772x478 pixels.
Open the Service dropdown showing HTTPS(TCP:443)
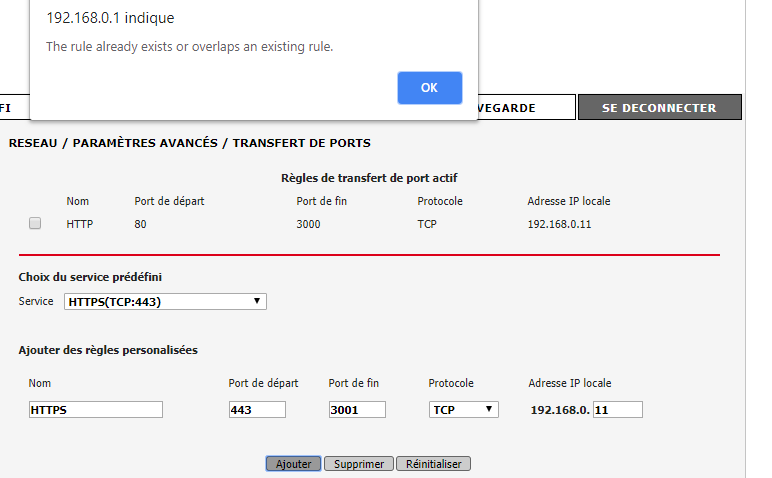point(165,301)
